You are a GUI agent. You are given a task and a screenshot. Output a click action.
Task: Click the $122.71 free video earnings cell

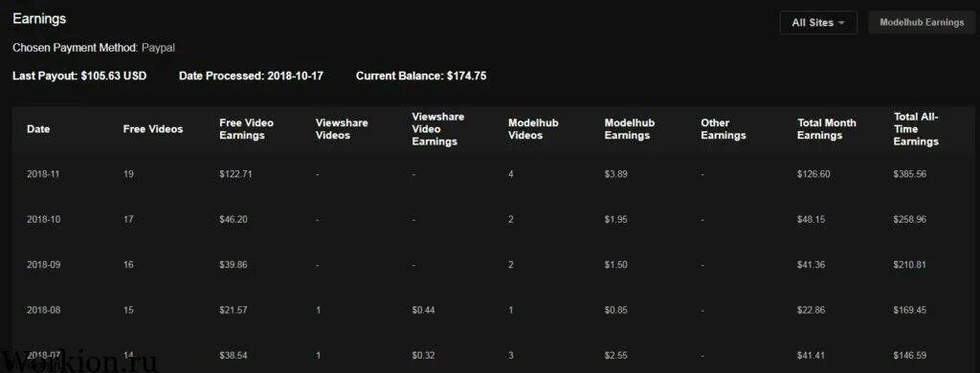235,174
